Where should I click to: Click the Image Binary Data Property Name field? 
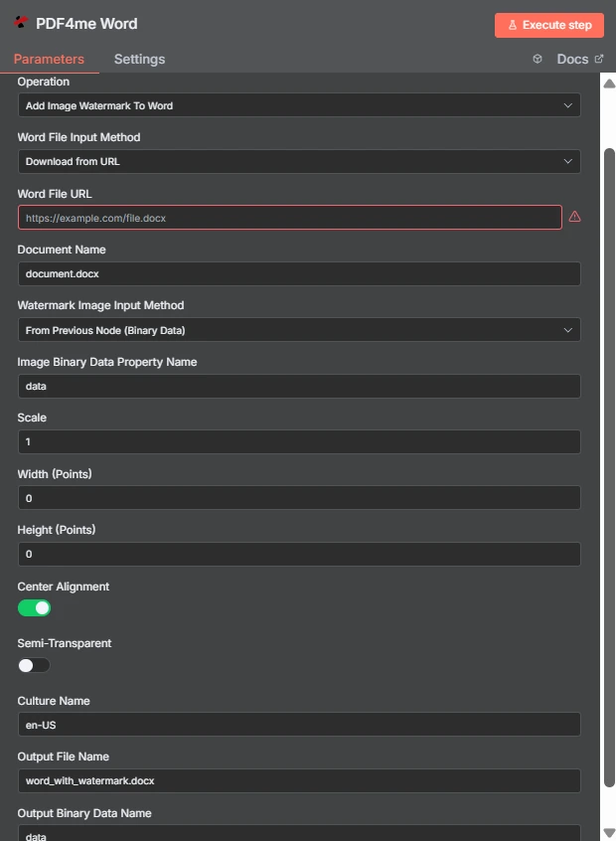[x=299, y=386]
